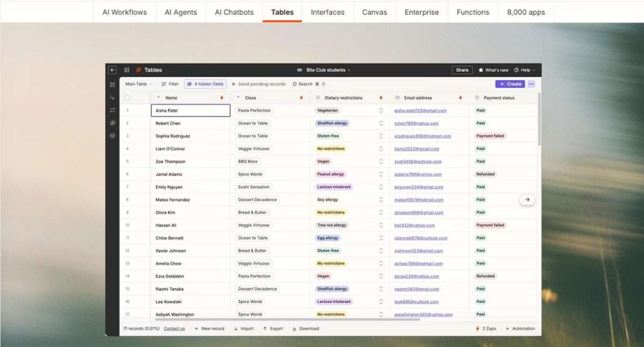Click the Filter icon in the toolbar
Screen dimensions: 644x347
click(x=164, y=84)
